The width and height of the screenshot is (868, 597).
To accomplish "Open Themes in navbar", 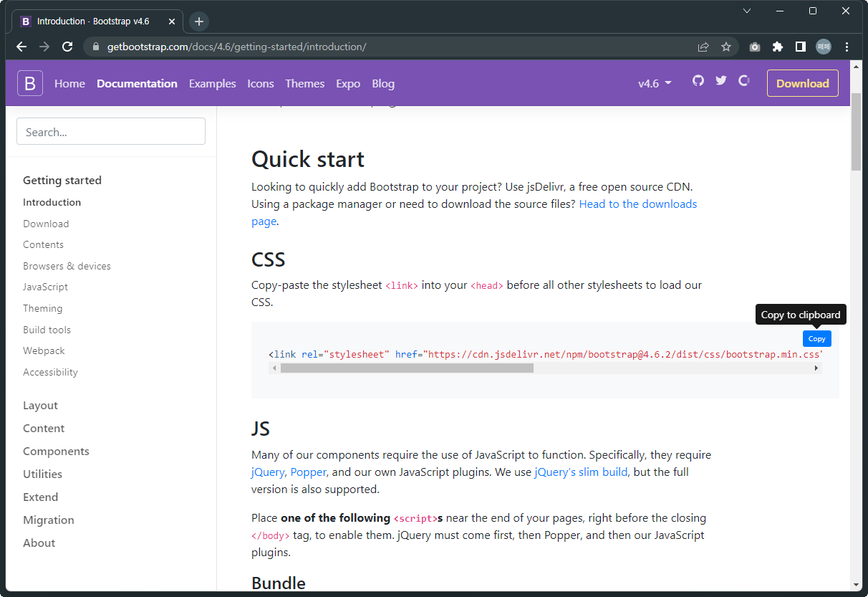I will (304, 83).
